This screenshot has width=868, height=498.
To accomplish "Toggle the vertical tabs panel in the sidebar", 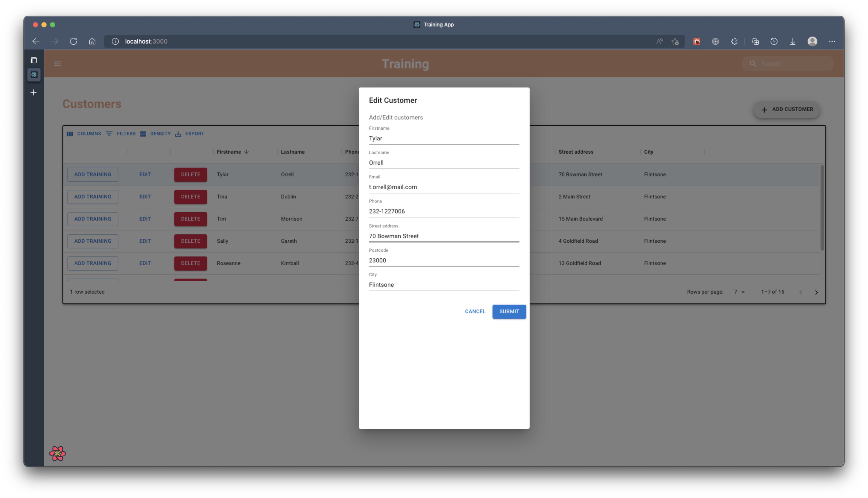I will 34,60.
